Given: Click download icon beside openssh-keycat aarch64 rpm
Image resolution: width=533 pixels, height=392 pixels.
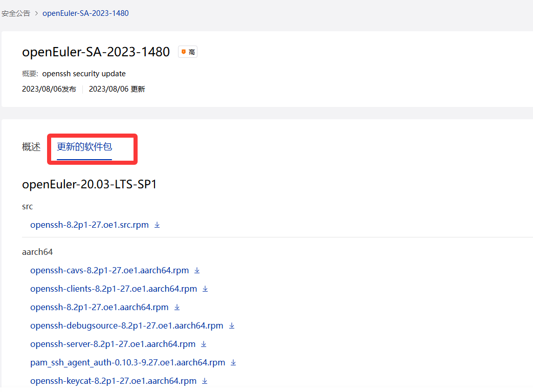Looking at the screenshot, I should click(x=205, y=381).
